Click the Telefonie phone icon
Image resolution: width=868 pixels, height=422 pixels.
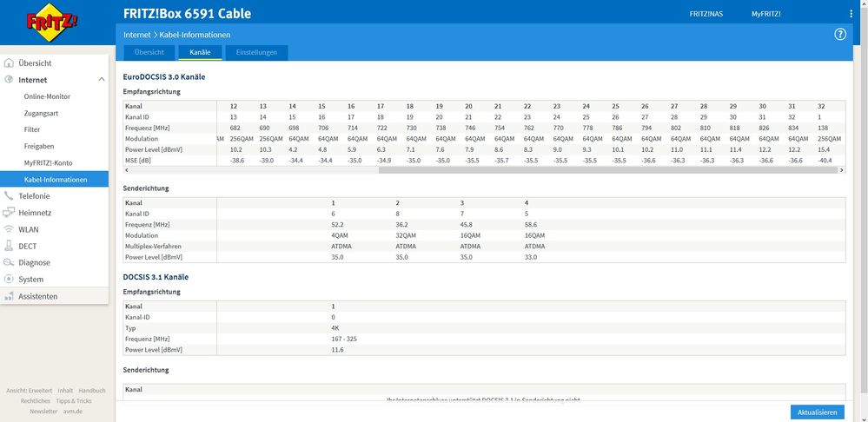(9, 195)
